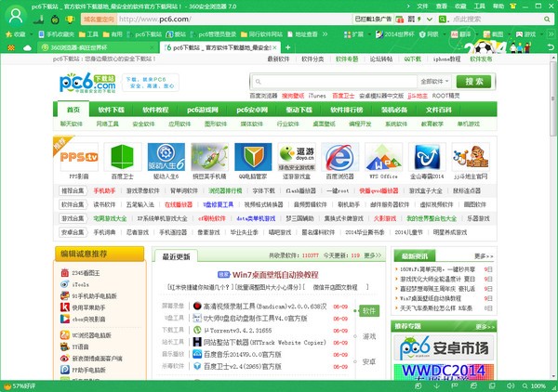Click the WWDC2014 banner image
Screen dimensions: 558x392
(444, 372)
